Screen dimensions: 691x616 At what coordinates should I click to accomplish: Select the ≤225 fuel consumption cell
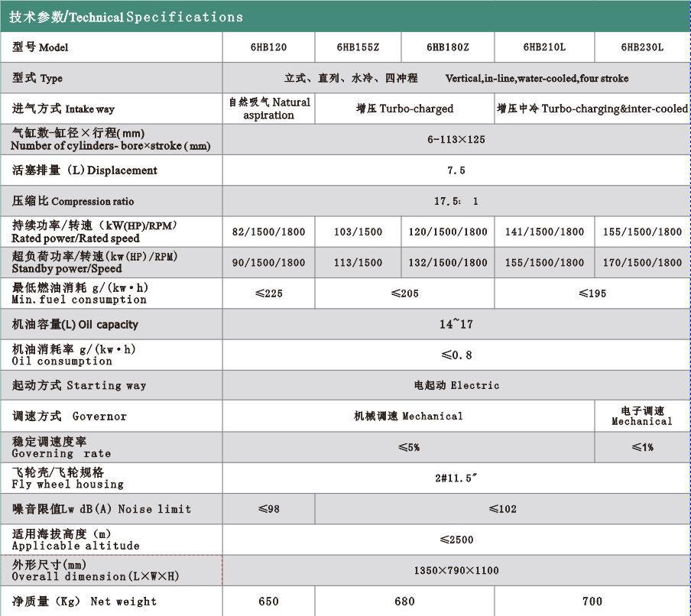[268, 293]
